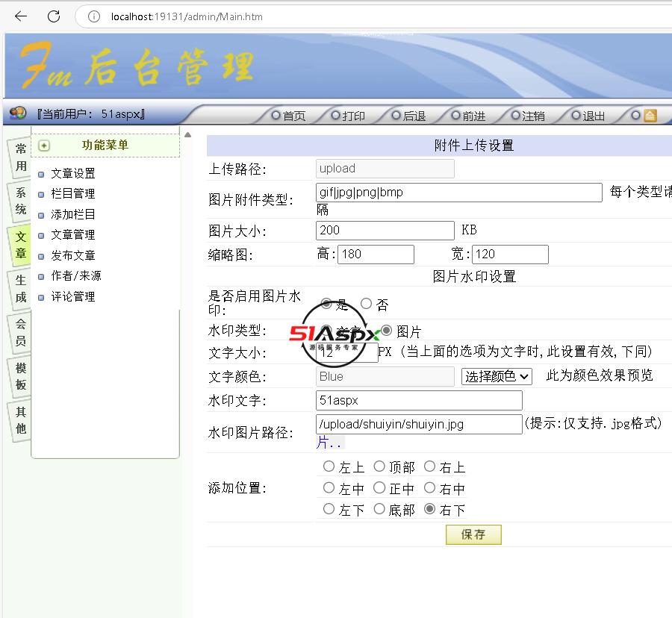Select 左下 watermark position
The height and width of the screenshot is (618, 672).
(329, 509)
